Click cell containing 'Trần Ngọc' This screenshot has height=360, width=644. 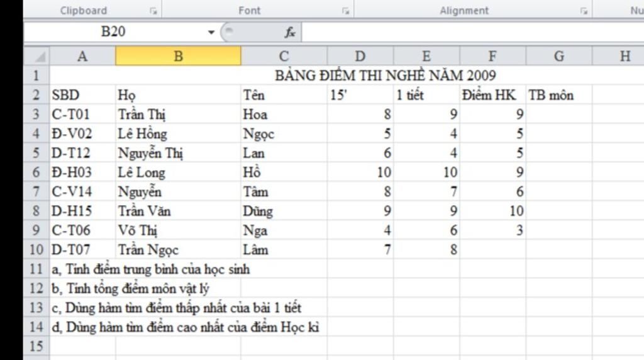178,249
